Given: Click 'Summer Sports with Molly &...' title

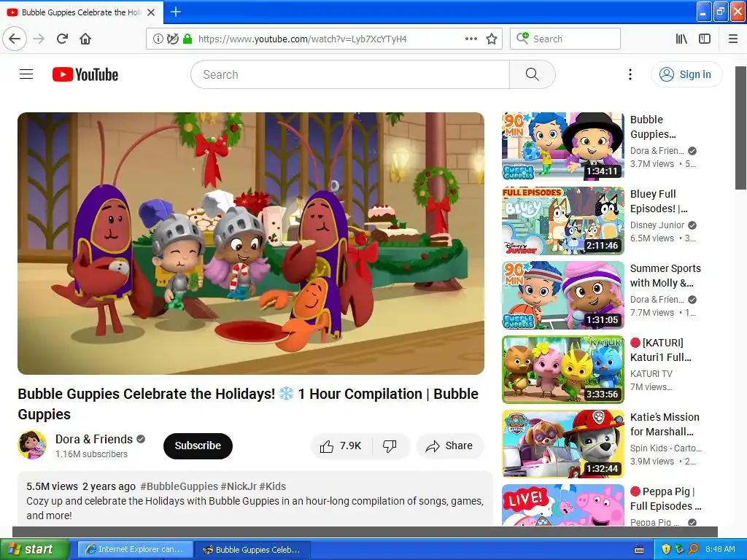Looking at the screenshot, I should tap(665, 276).
